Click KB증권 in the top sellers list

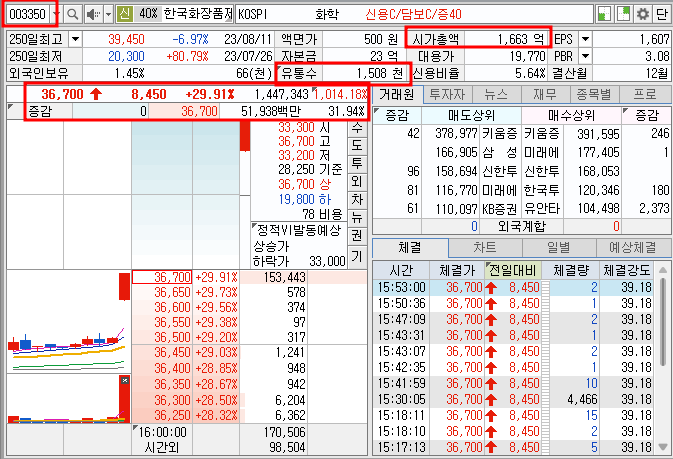tap(499, 209)
